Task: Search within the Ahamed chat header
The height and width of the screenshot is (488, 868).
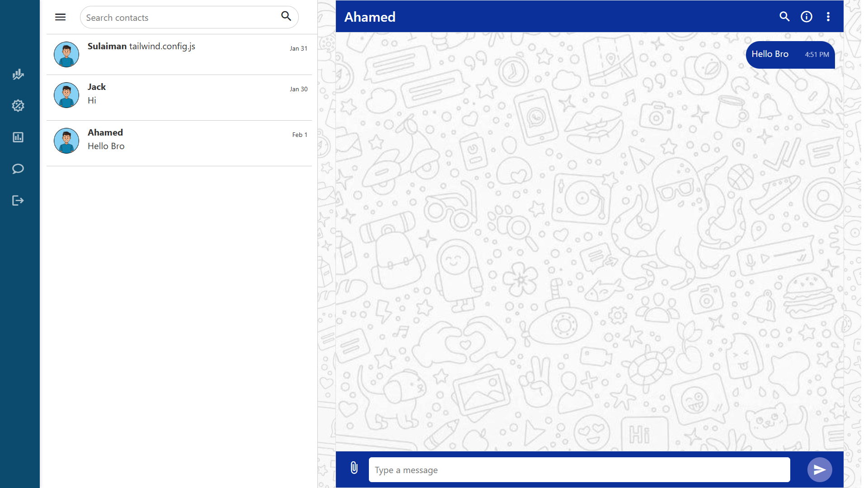Action: point(784,17)
